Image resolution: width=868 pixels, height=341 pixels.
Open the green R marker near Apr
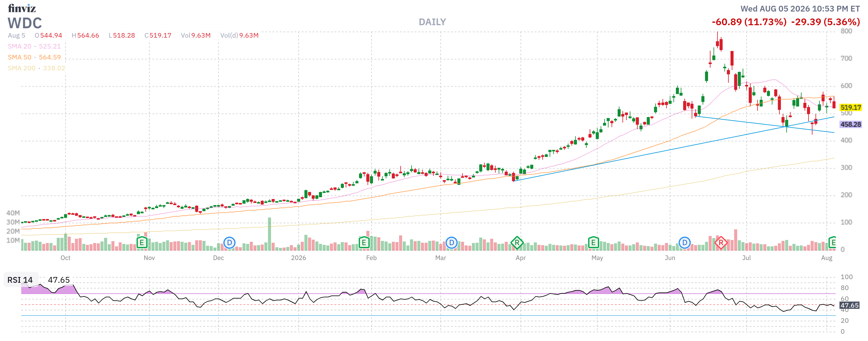[517, 242]
